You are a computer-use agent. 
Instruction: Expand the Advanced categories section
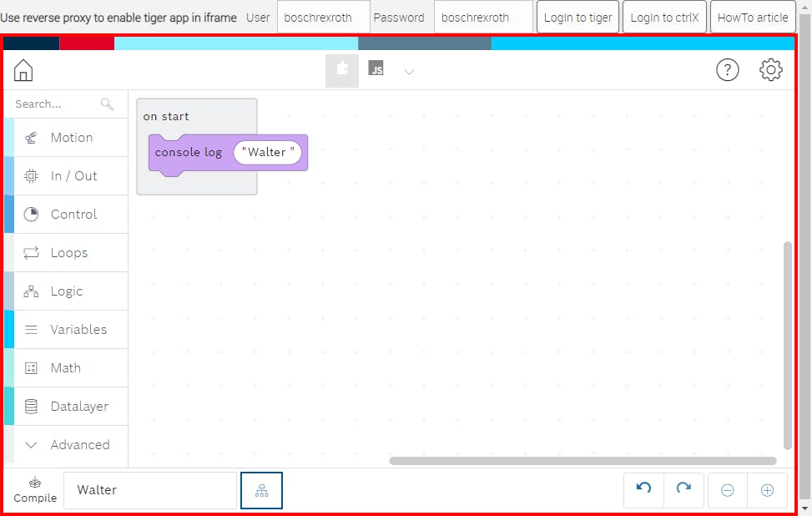tap(66, 444)
